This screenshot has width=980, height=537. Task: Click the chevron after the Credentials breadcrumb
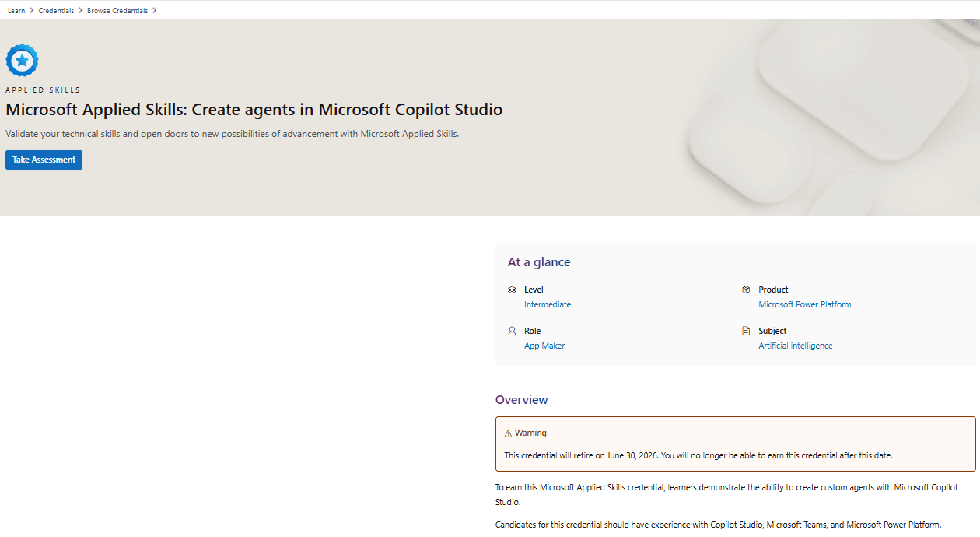(81, 11)
